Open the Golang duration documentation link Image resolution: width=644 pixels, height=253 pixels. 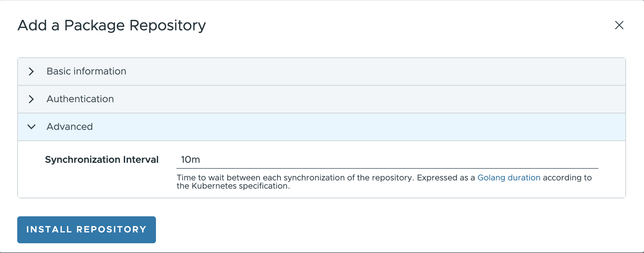point(509,178)
